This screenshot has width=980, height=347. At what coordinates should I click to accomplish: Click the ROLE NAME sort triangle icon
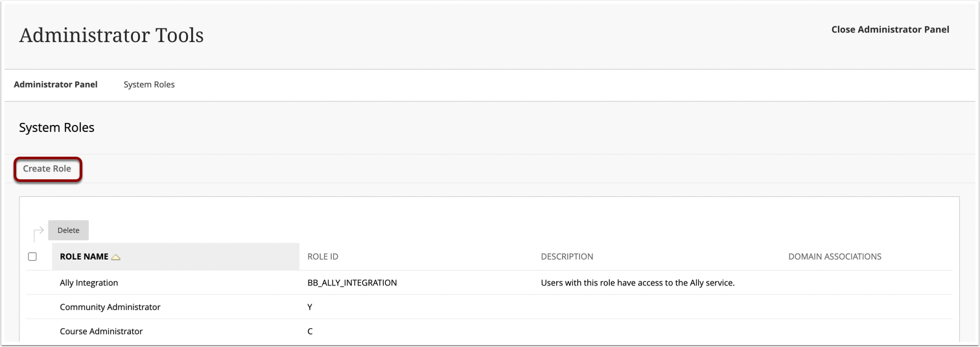(x=115, y=257)
